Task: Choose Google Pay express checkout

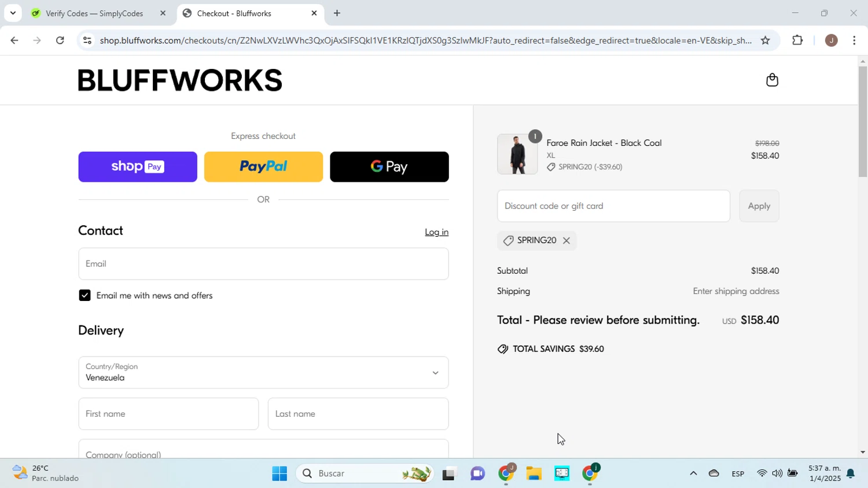Action: click(389, 167)
